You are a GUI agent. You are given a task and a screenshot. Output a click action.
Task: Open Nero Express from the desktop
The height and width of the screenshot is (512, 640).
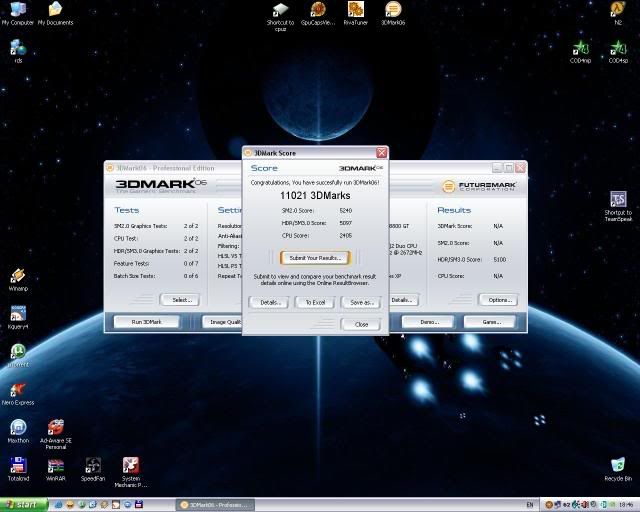[17, 390]
